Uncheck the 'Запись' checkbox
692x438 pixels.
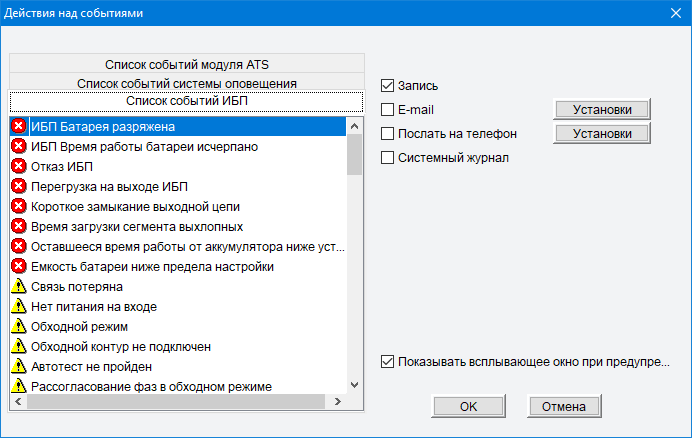point(388,86)
